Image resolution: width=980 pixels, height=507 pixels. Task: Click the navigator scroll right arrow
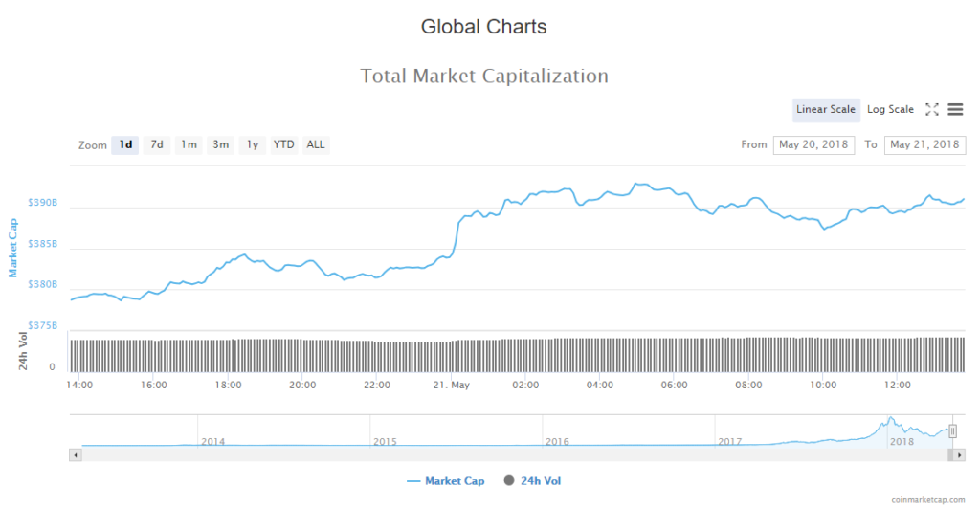pyautogui.click(x=960, y=455)
